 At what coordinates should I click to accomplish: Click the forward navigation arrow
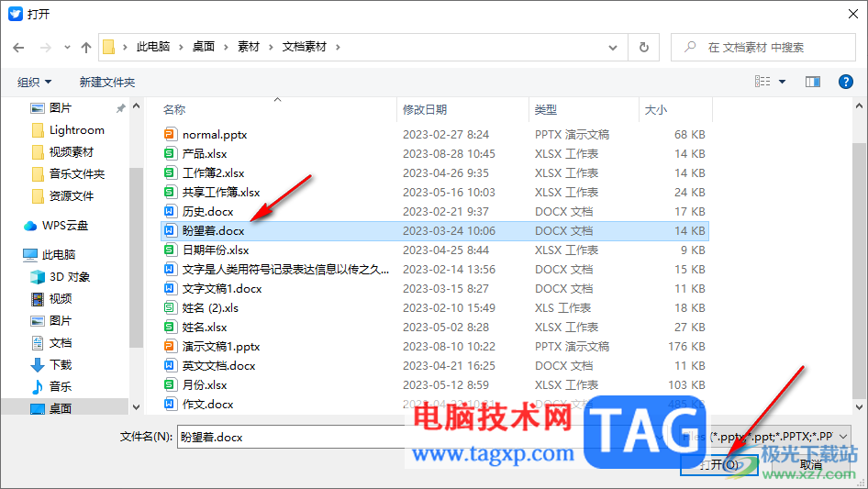[x=45, y=48]
